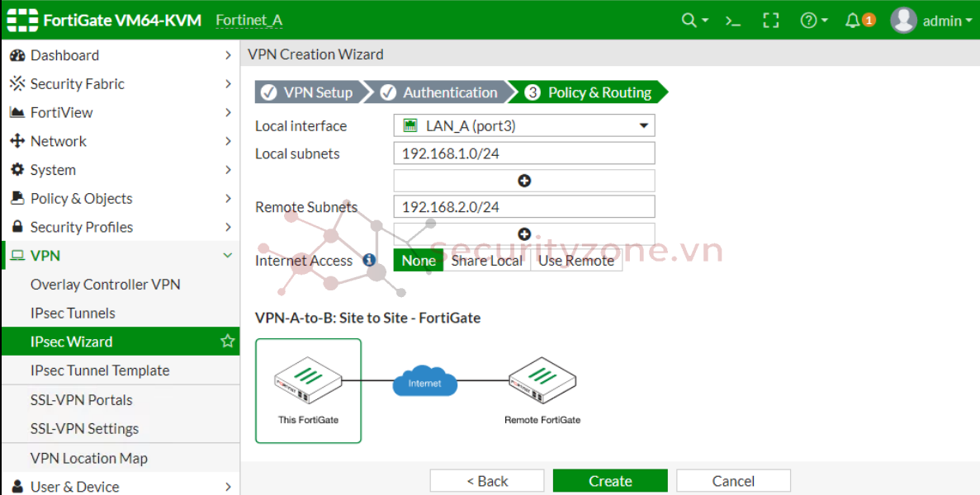Click the Internet Access info icon
Screen dimensions: 980x495
click(x=369, y=260)
